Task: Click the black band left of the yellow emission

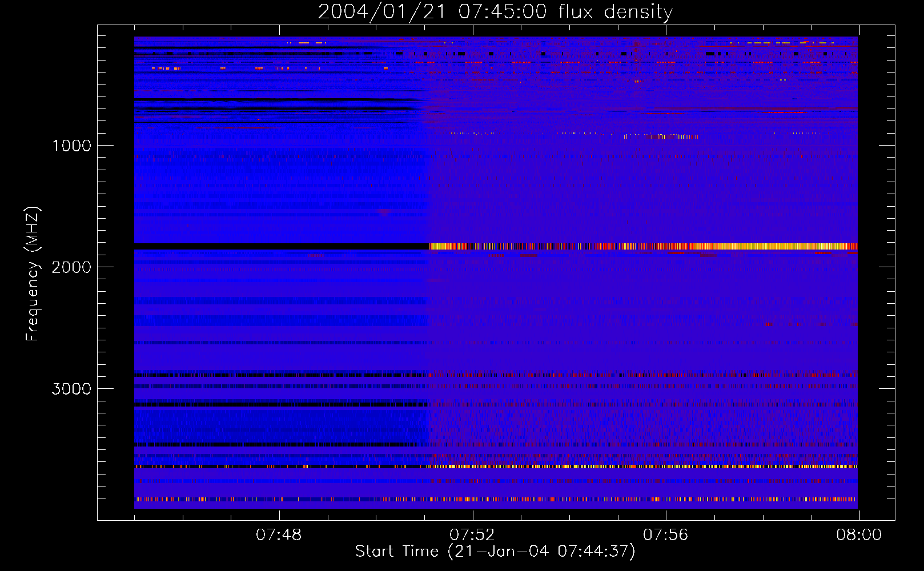Action: tap(282, 246)
